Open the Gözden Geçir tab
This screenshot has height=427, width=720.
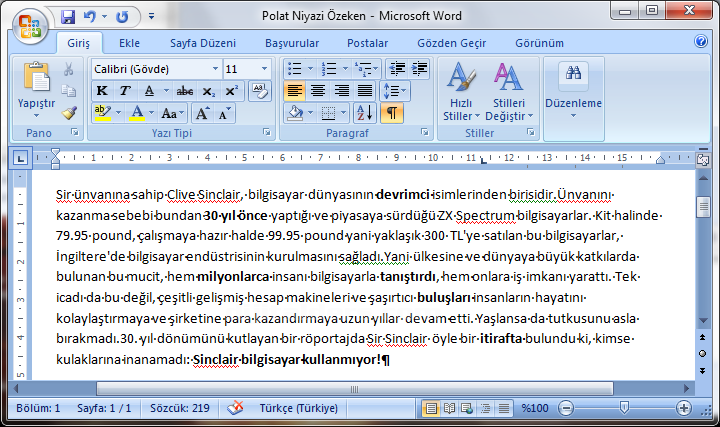point(451,43)
